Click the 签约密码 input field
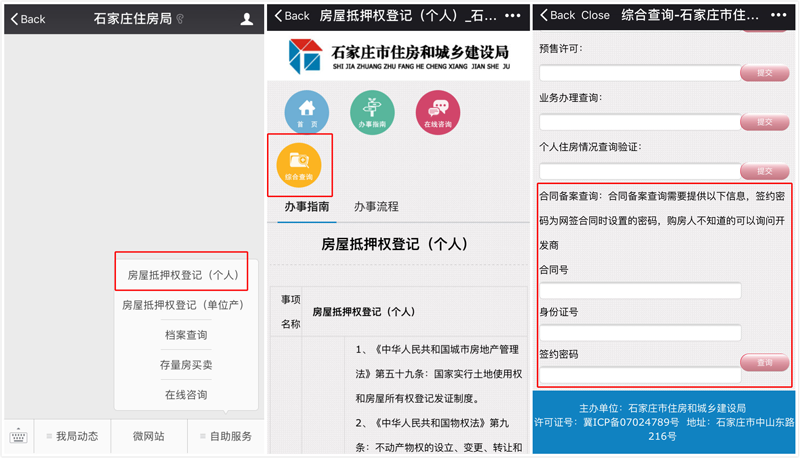The height and width of the screenshot is (458, 800). (x=640, y=375)
